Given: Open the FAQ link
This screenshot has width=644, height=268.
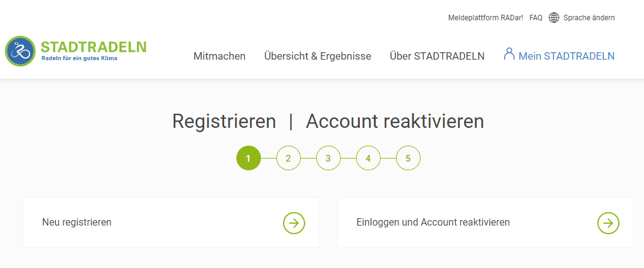Looking at the screenshot, I should [x=536, y=18].
